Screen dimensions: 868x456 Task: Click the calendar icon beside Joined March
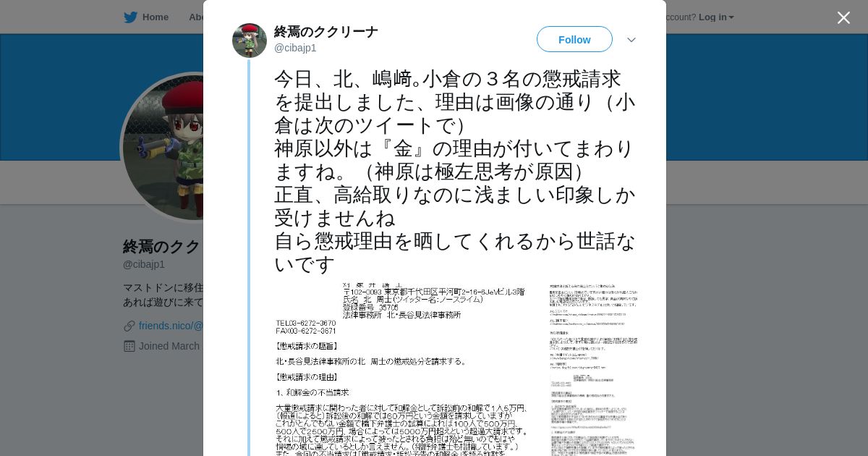click(129, 346)
